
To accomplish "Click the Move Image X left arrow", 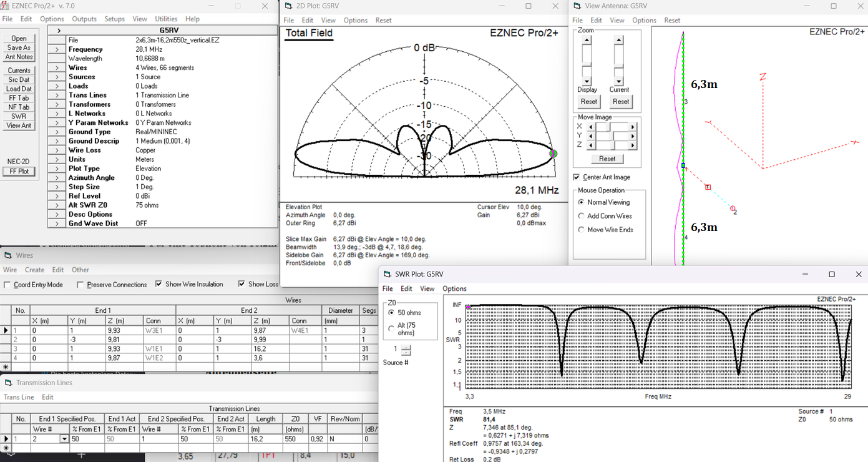I will (x=590, y=127).
